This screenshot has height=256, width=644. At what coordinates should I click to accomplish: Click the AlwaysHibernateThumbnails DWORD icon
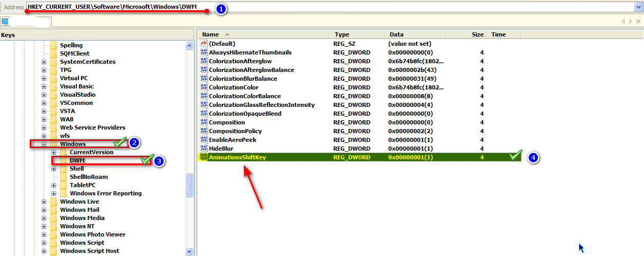coord(203,52)
